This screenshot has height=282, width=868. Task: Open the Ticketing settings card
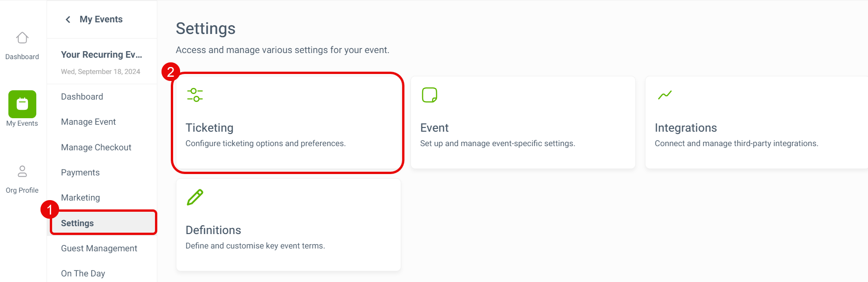pos(288,122)
